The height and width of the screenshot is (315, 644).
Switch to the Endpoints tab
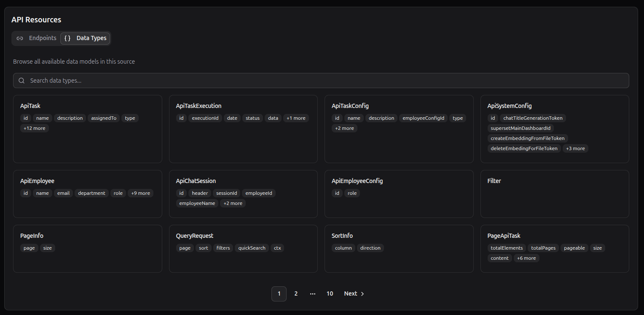pos(36,38)
